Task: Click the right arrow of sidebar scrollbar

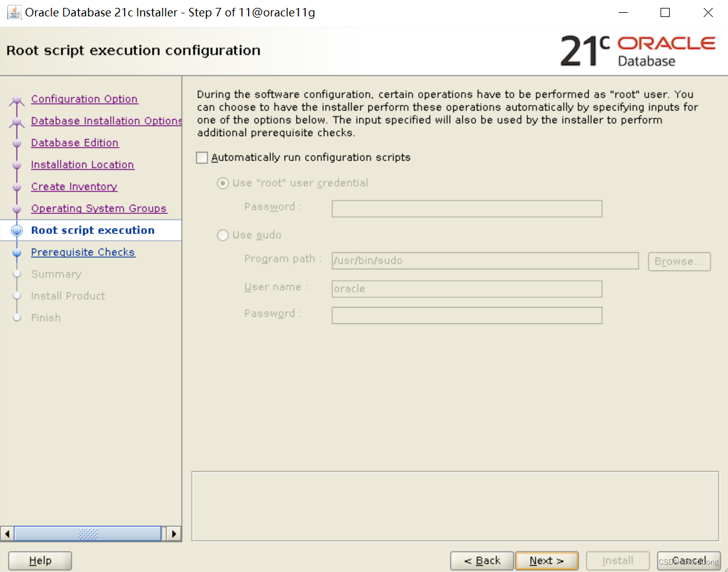Action: (174, 534)
